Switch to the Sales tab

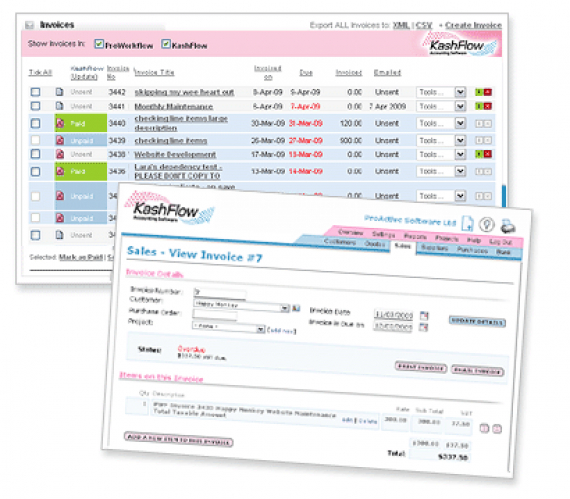coord(402,246)
